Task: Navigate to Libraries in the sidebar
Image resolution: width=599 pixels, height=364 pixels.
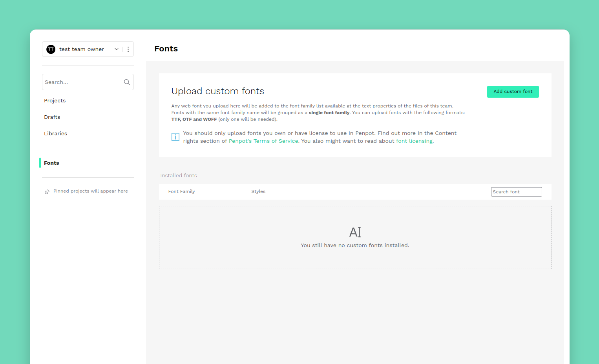Action: (x=56, y=134)
